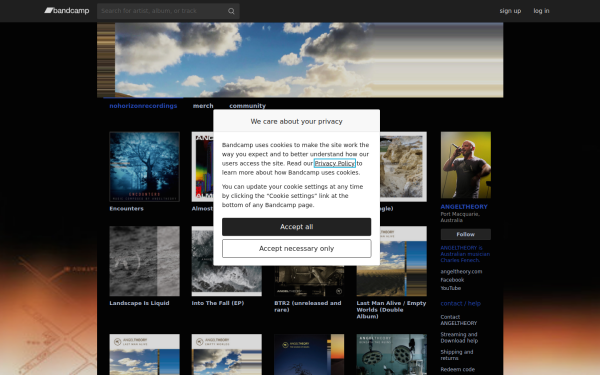Screen dimensions: 600x375
Task: Follow ANGELTHEORY with the Follow button
Action: click(x=465, y=234)
